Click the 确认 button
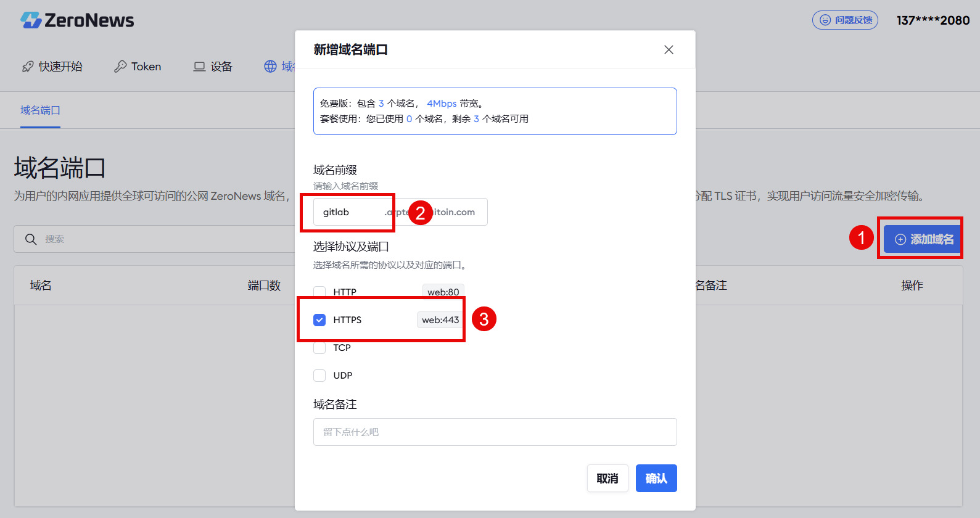Viewport: 980px width, 518px height. (656, 478)
